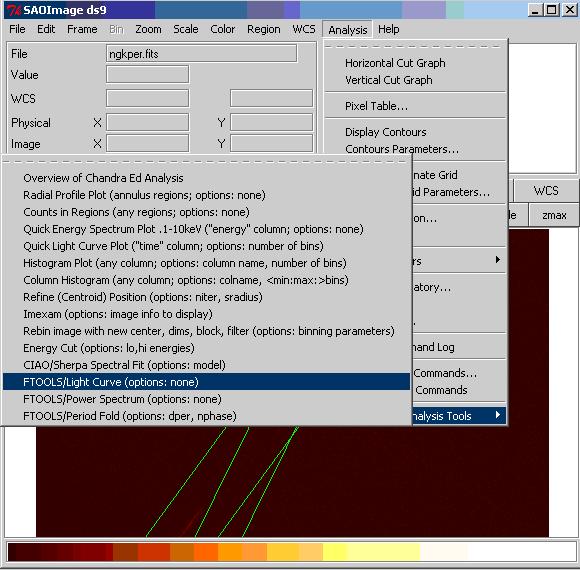Click the WCS button in button bar

point(546,191)
